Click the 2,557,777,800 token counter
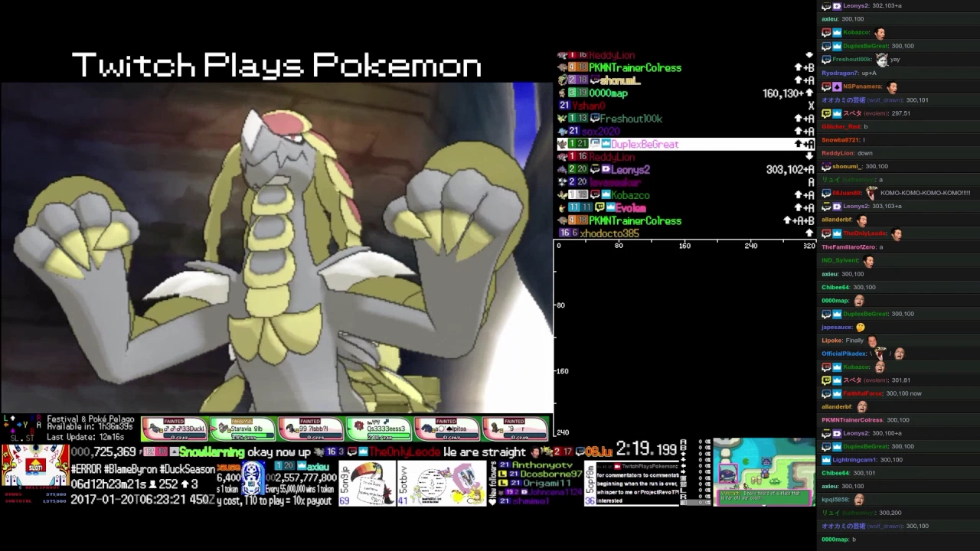980x551 pixels. click(300, 478)
